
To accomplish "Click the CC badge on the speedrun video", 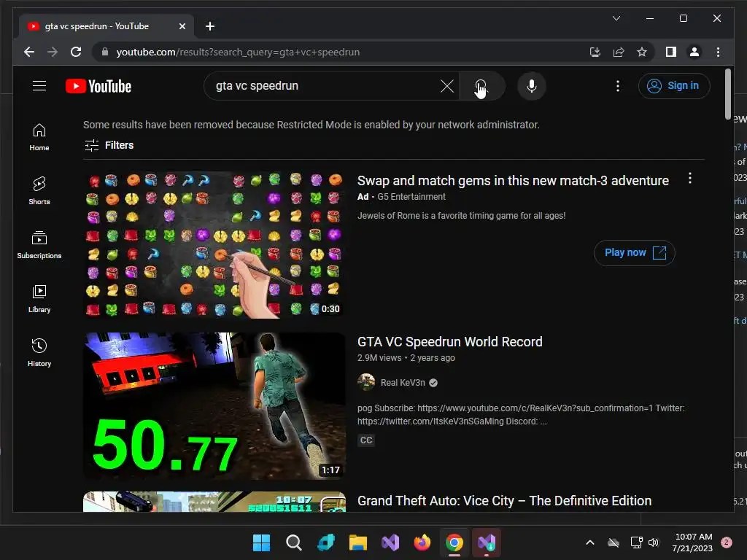I will pos(366,440).
